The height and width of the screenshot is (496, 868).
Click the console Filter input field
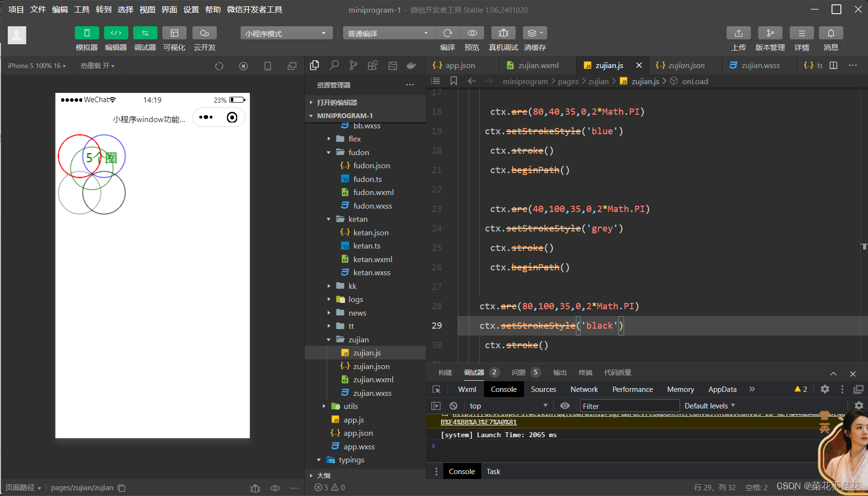[629, 406]
